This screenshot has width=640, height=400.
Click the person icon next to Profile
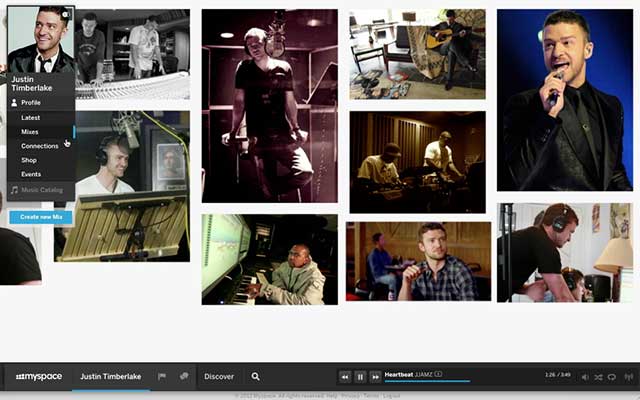click(x=14, y=102)
